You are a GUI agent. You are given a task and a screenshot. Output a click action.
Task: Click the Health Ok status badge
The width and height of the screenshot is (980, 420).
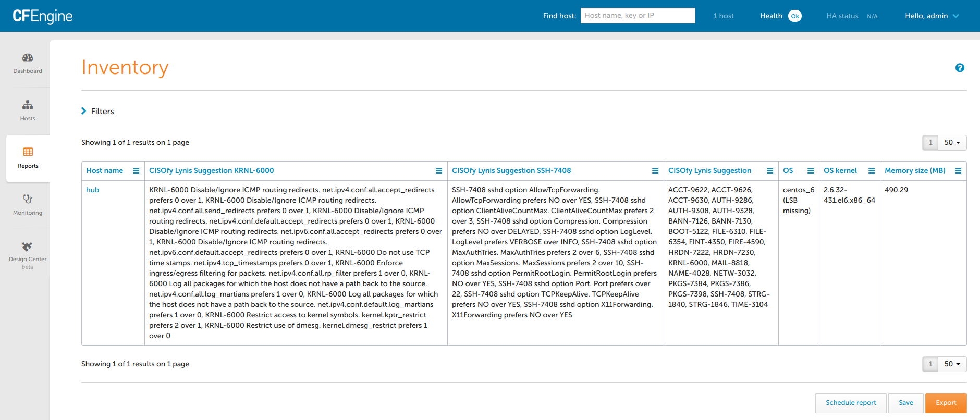click(795, 16)
